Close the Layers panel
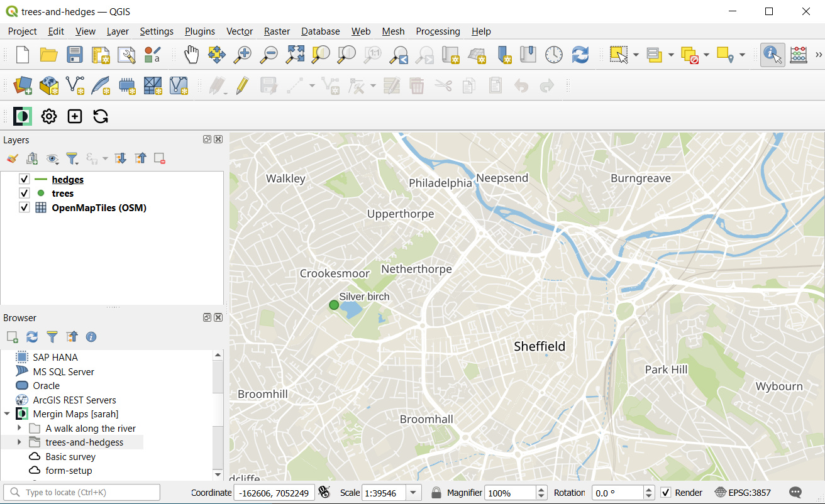The image size is (825, 504). point(218,140)
